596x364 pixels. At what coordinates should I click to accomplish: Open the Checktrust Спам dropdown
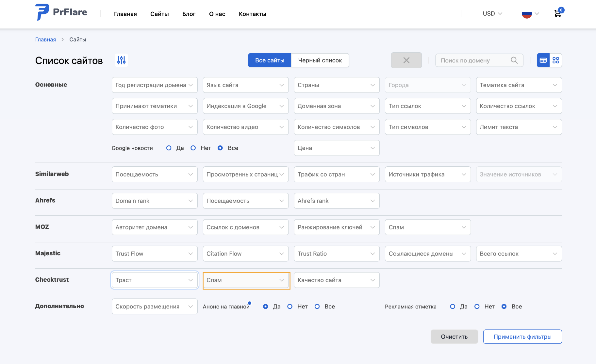246,280
